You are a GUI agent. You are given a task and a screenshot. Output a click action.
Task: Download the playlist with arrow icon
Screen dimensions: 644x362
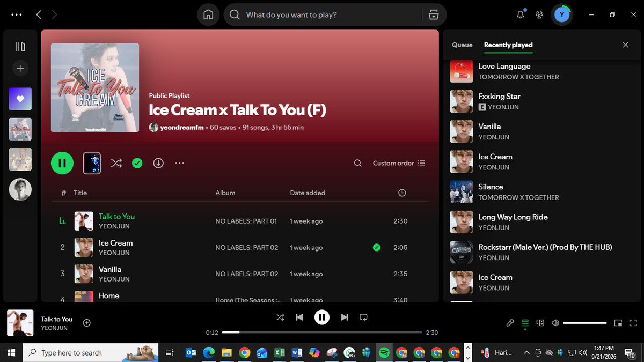[158, 163]
